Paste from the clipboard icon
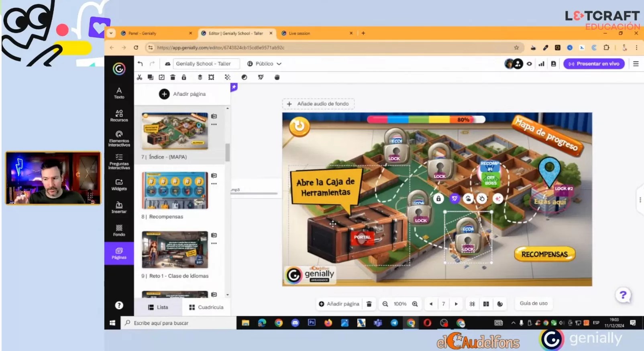The image size is (644, 351). [161, 77]
